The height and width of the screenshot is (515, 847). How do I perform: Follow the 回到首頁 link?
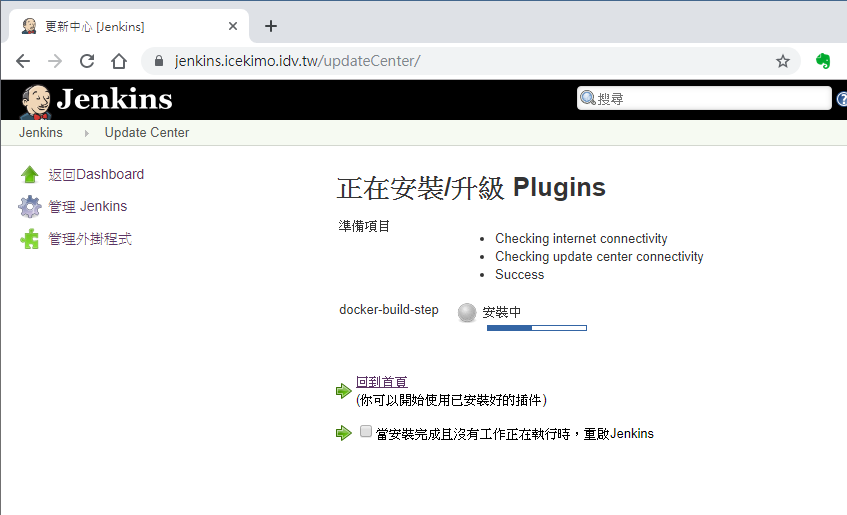click(381, 382)
